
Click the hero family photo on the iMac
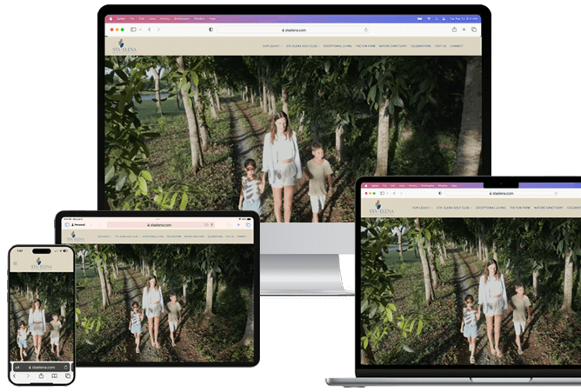pos(293,139)
